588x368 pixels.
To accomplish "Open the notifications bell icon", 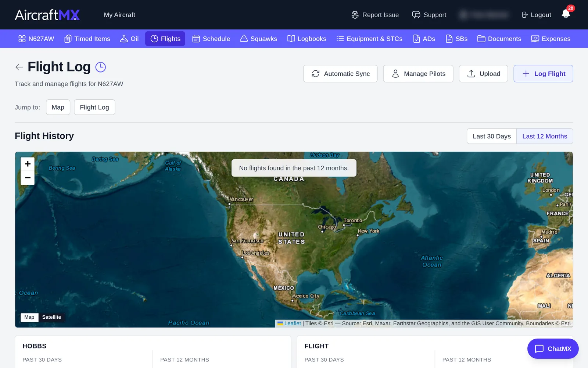I will pos(566,14).
